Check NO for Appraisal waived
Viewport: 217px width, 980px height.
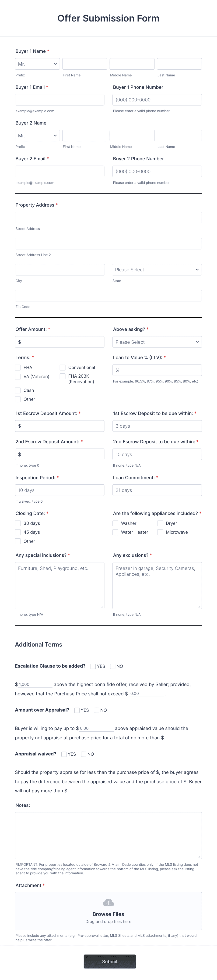pos(83,754)
